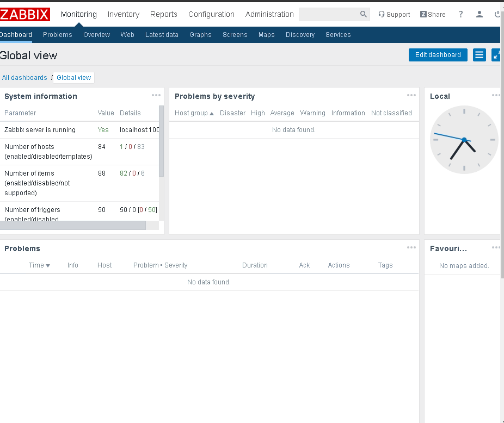Open the user profile icon

pyautogui.click(x=480, y=15)
